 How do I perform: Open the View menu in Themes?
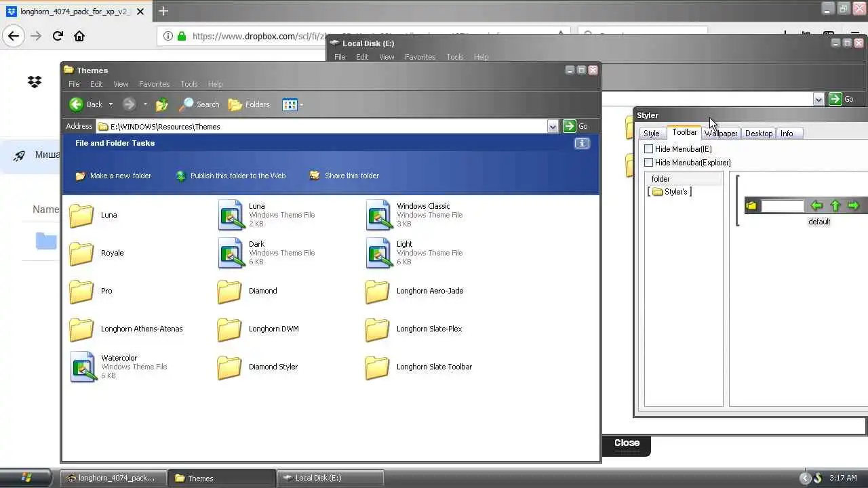click(x=121, y=84)
